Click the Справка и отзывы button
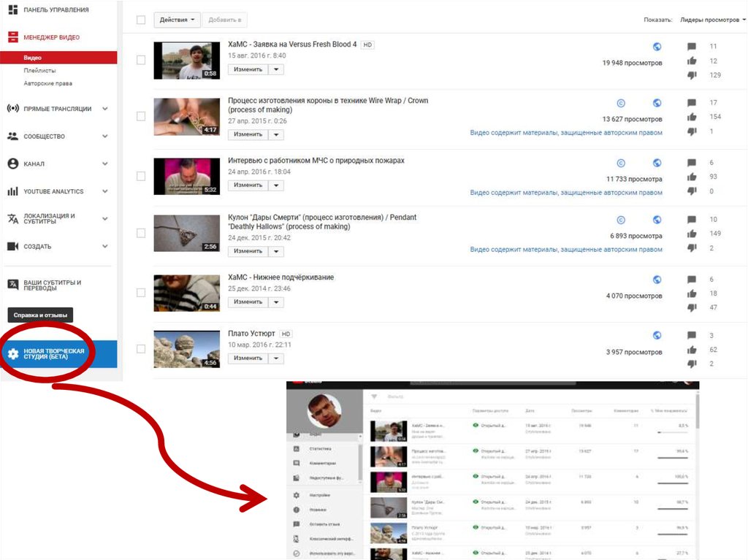 tap(40, 315)
